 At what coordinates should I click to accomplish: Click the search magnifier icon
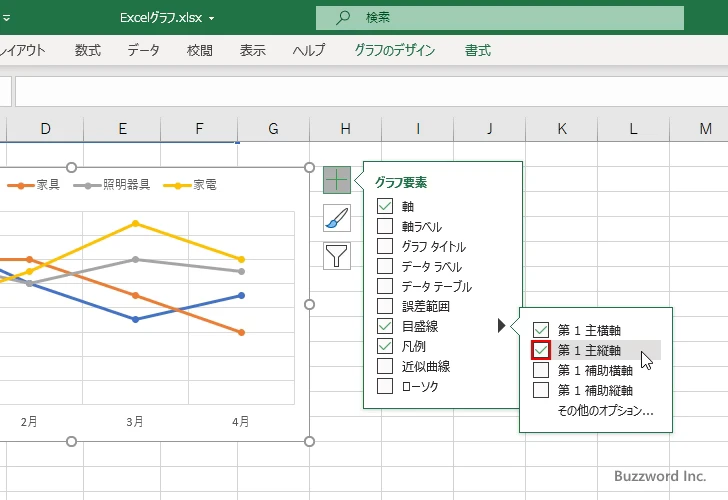coord(343,18)
